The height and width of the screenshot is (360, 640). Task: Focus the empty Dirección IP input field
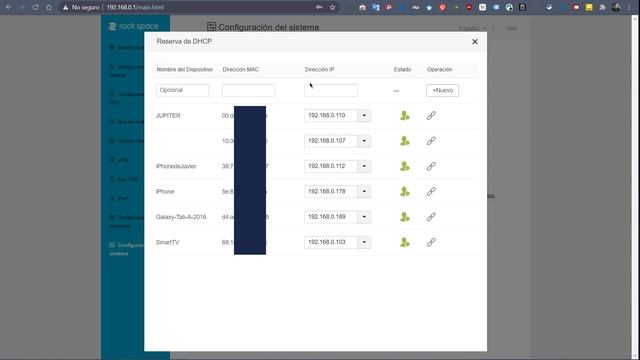tap(331, 90)
